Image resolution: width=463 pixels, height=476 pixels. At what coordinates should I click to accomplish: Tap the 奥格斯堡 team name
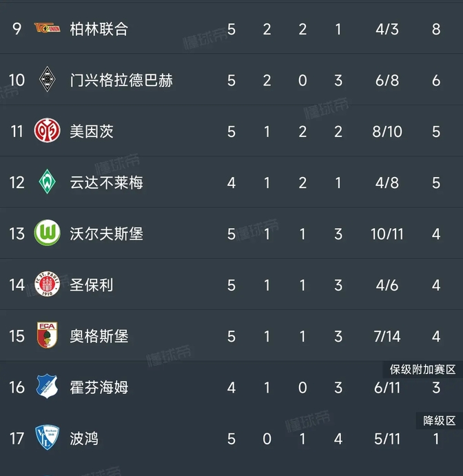coord(99,336)
